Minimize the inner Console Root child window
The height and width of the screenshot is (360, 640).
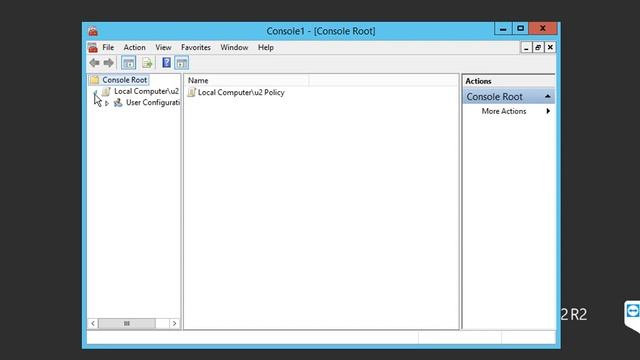tap(526, 48)
